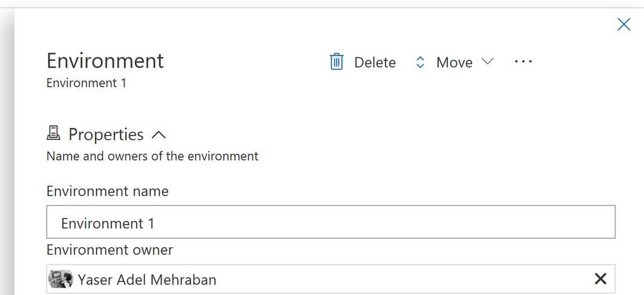
Task: Click the Properties section icon
Action: point(54,134)
